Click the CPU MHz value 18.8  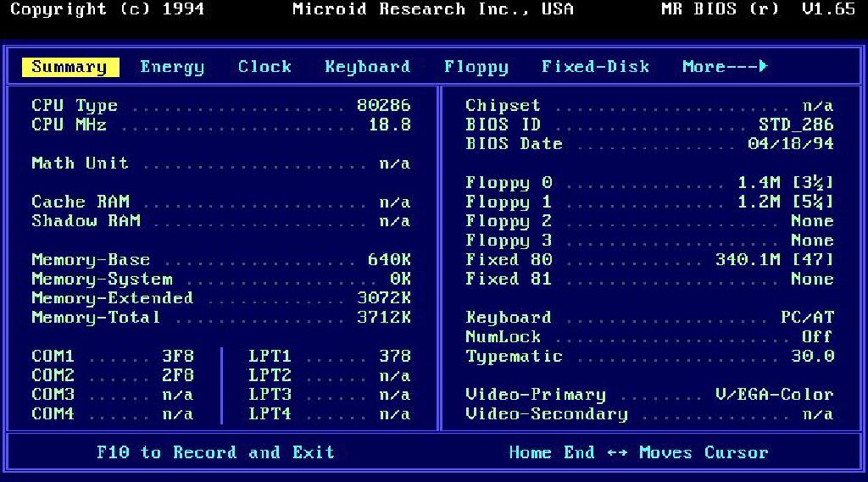tap(390, 125)
